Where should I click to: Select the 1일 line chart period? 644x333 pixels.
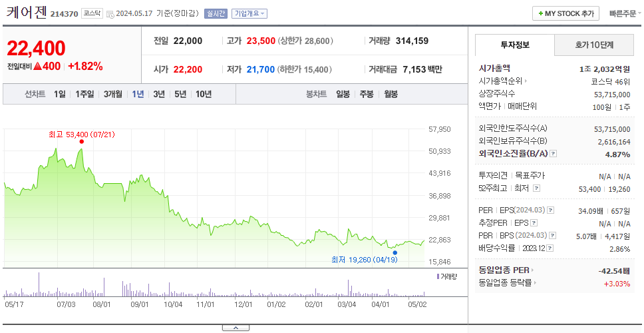(x=60, y=94)
